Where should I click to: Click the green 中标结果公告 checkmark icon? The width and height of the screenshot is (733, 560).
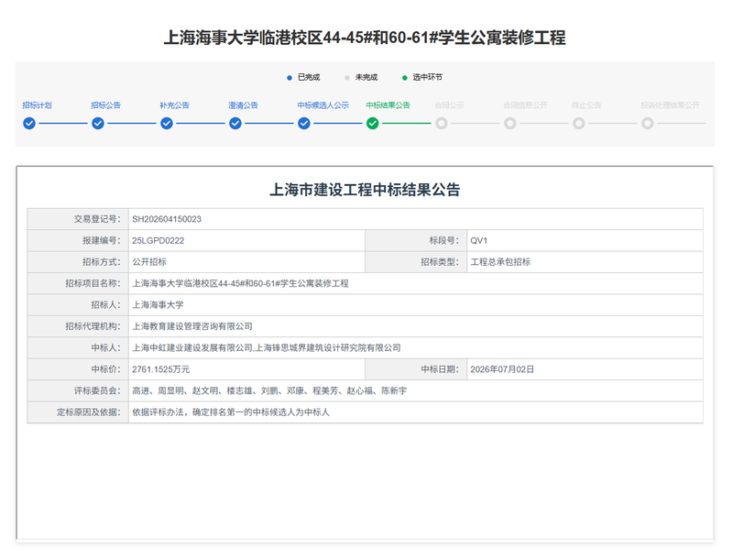click(373, 124)
